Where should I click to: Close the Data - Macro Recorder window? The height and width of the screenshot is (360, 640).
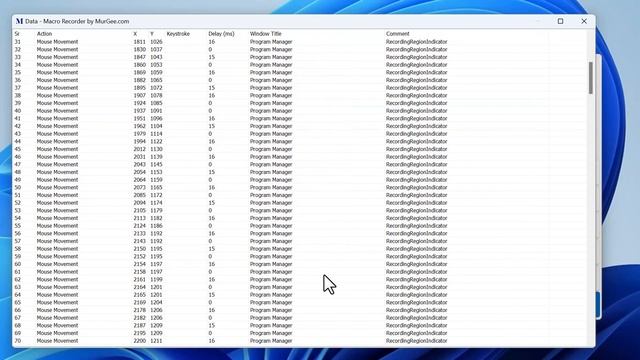[x=584, y=21]
